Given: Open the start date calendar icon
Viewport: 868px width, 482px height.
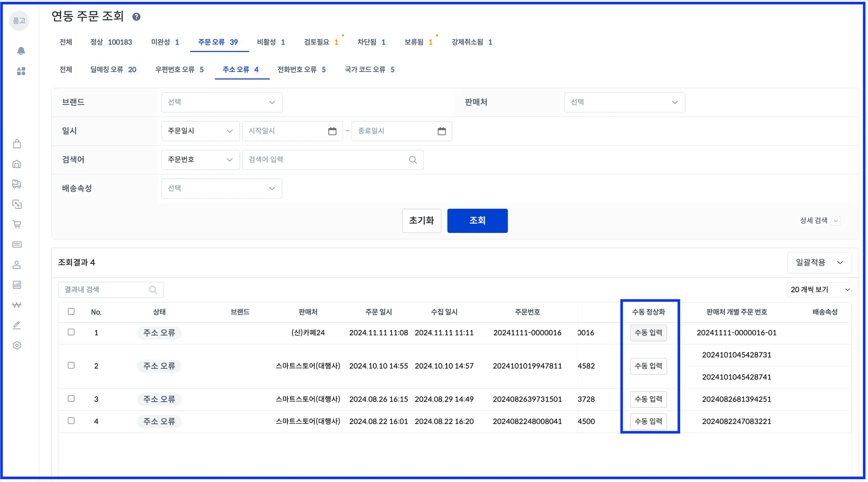Looking at the screenshot, I should pyautogui.click(x=332, y=131).
